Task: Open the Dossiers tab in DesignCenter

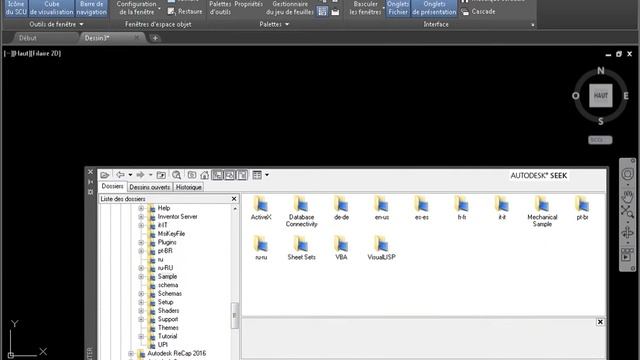Action: tap(112, 187)
